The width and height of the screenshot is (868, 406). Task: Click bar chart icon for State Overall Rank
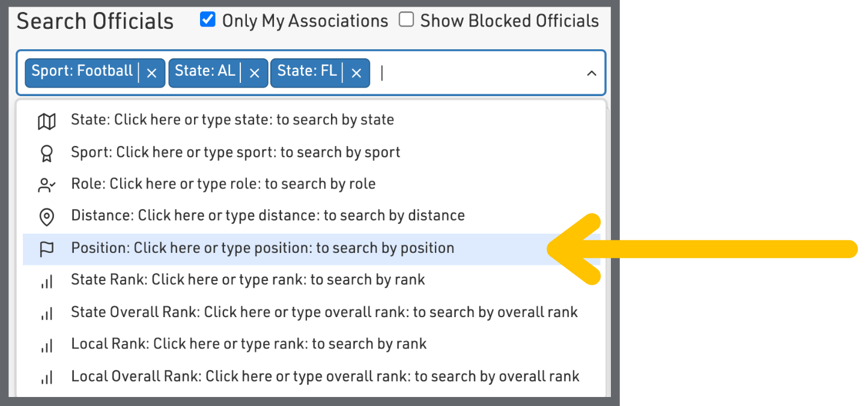point(46,313)
